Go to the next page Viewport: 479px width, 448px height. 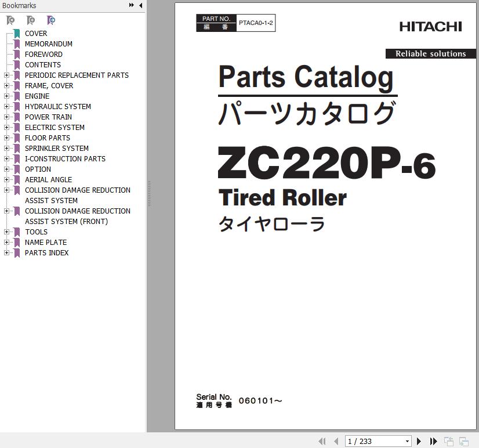[x=419, y=441]
